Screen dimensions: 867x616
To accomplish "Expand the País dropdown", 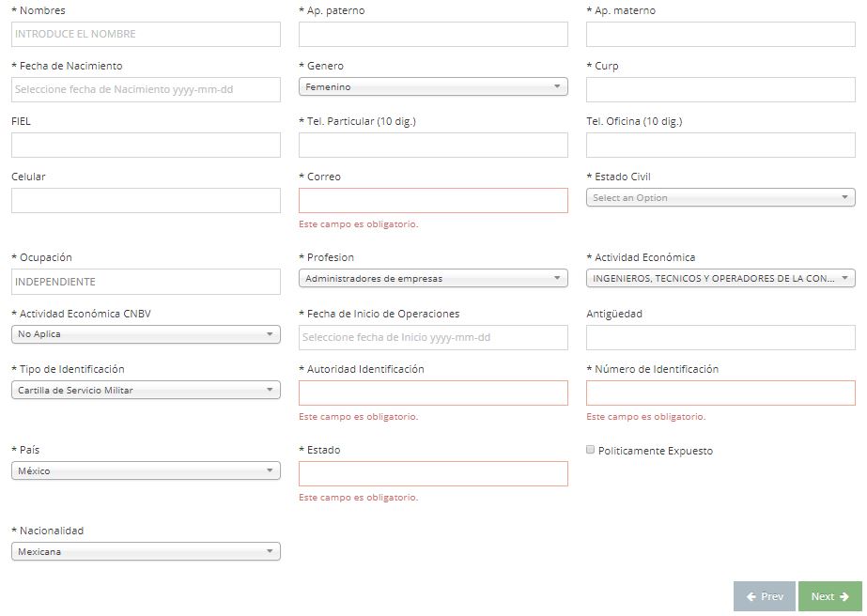I will click(x=146, y=471).
